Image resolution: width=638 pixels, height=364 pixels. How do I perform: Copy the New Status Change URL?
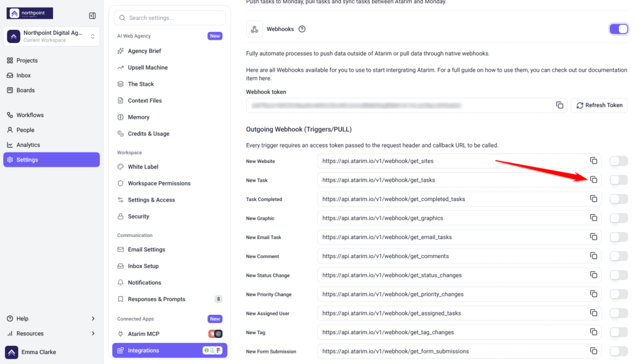point(594,275)
